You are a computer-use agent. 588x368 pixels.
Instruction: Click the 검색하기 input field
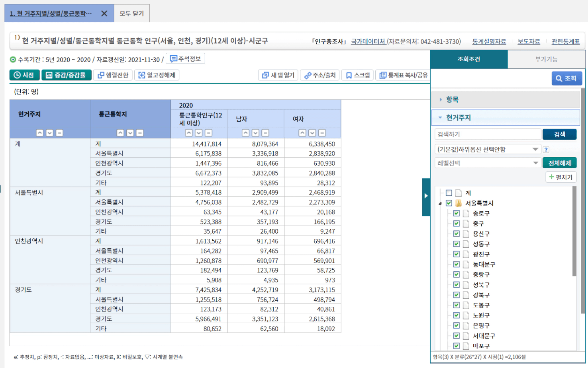pos(488,134)
